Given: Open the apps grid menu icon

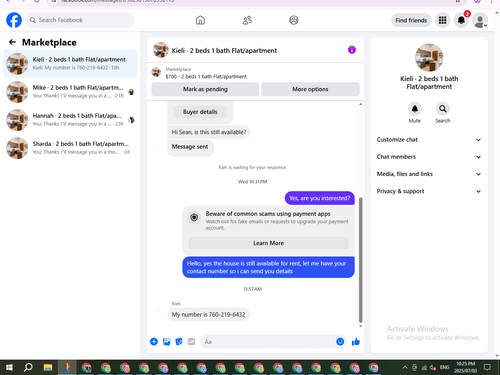Looking at the screenshot, I should click(x=442, y=20).
